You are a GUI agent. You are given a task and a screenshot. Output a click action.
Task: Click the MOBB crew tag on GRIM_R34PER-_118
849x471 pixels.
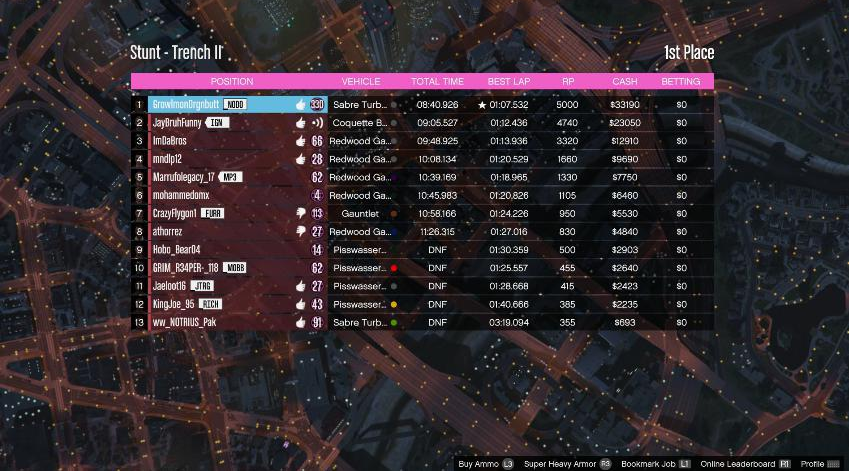235,268
